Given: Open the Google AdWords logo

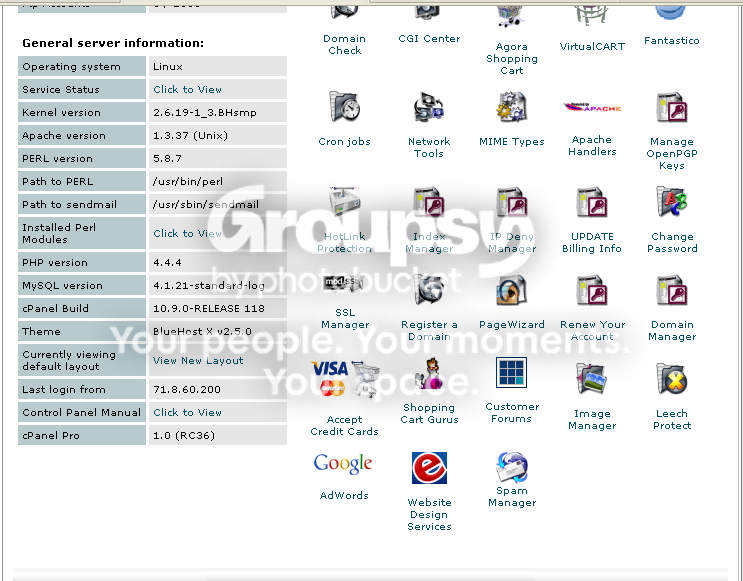Looking at the screenshot, I should pos(343,463).
